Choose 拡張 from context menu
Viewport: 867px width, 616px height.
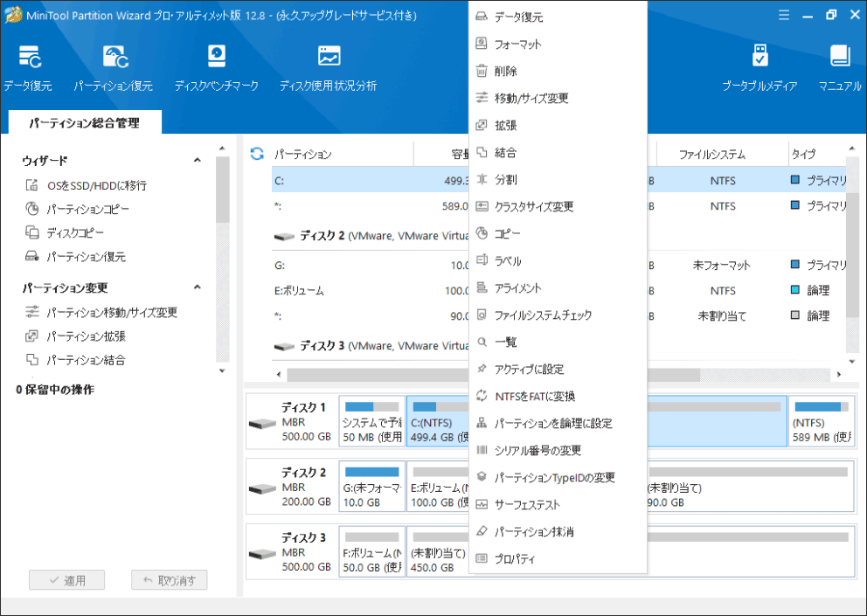click(558, 125)
